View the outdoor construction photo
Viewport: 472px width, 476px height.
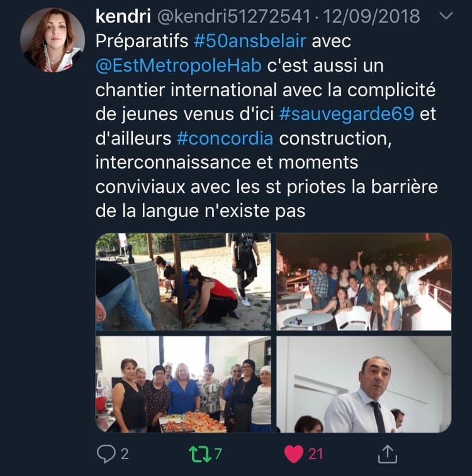point(183,282)
